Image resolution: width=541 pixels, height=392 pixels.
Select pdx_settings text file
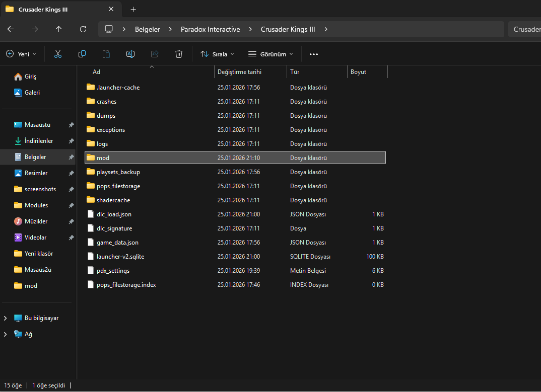235,271
